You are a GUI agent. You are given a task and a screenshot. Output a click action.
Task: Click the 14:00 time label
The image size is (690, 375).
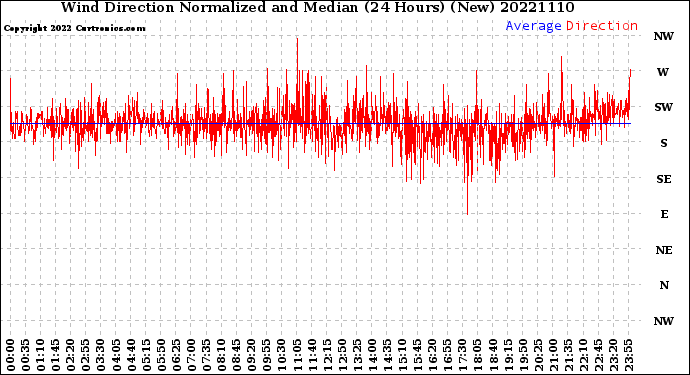click(372, 356)
